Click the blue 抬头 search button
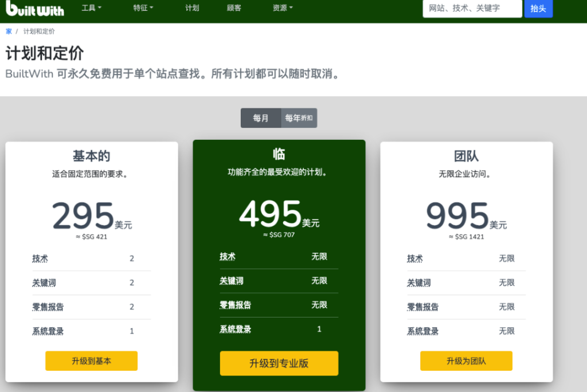 tap(538, 8)
